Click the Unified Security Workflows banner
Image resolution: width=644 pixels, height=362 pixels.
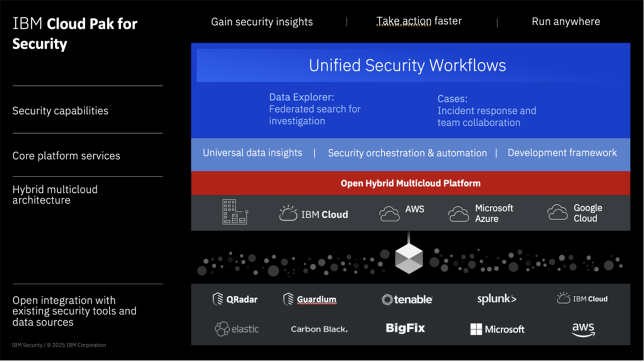pyautogui.click(x=407, y=66)
